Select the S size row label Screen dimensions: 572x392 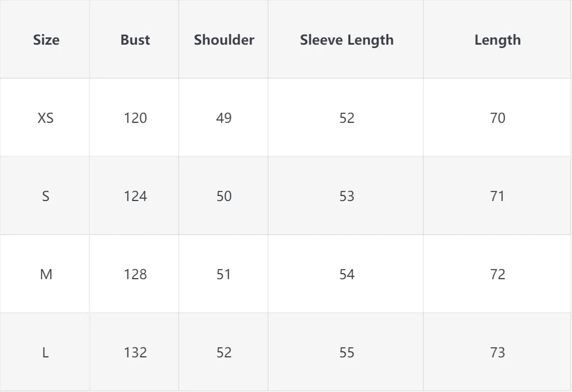pyautogui.click(x=46, y=196)
